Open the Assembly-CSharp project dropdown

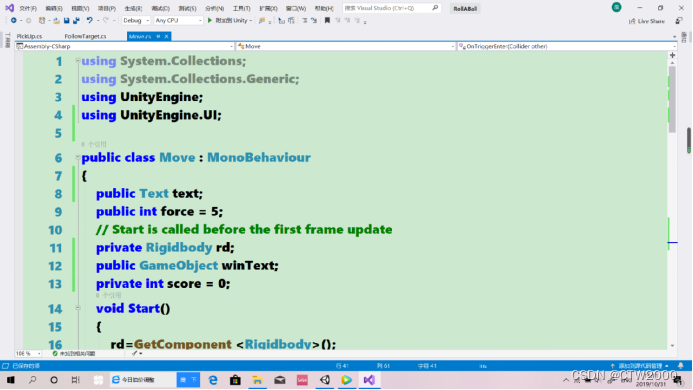coord(125,46)
